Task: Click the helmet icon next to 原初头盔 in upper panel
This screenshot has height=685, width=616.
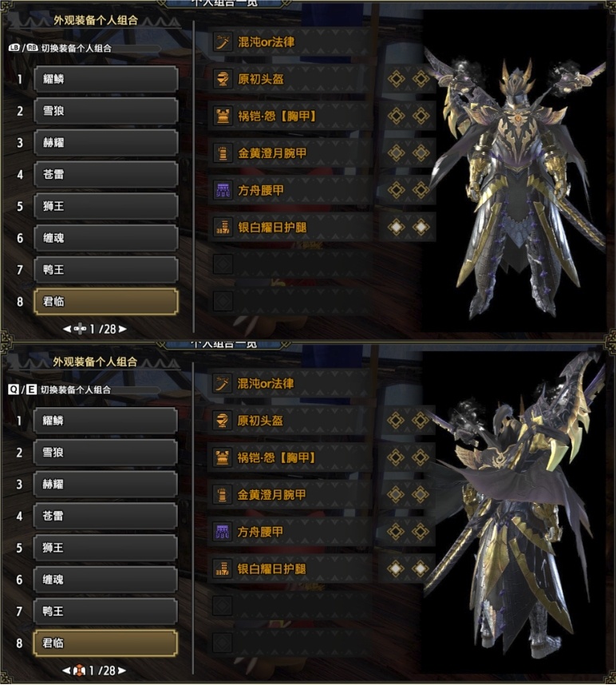Action: [x=223, y=79]
